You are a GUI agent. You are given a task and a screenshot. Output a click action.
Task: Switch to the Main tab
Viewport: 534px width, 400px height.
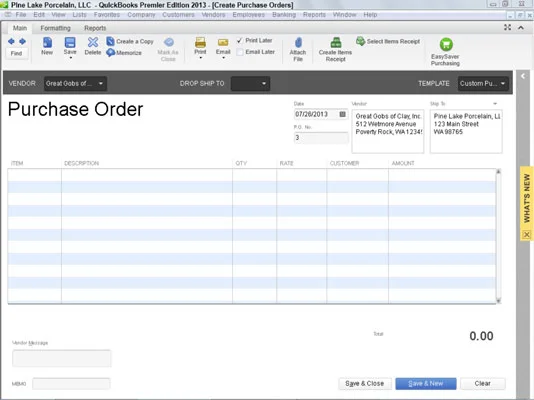pos(20,28)
